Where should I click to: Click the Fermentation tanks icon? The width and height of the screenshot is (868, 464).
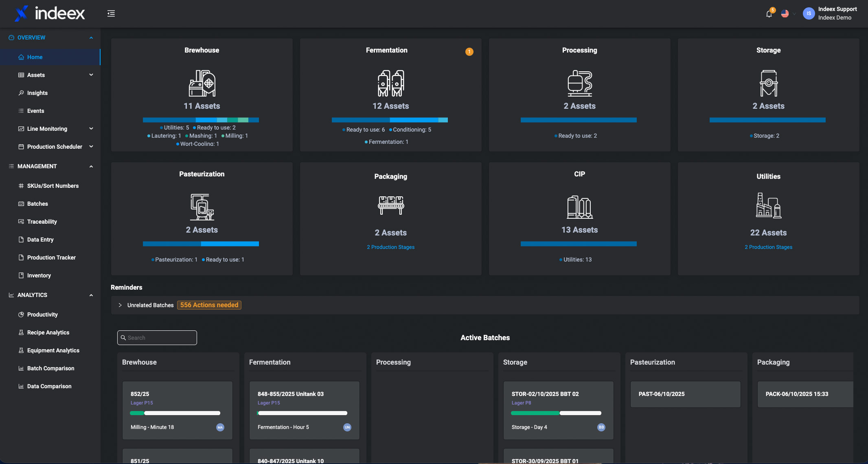[x=390, y=83]
